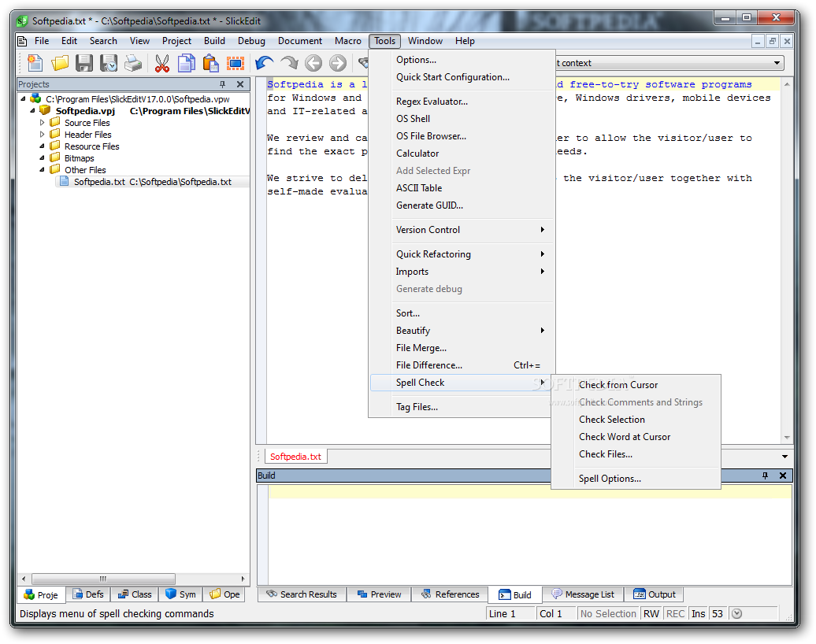Switch to the Defs tab
The width and height of the screenshot is (816, 644).
click(88, 594)
